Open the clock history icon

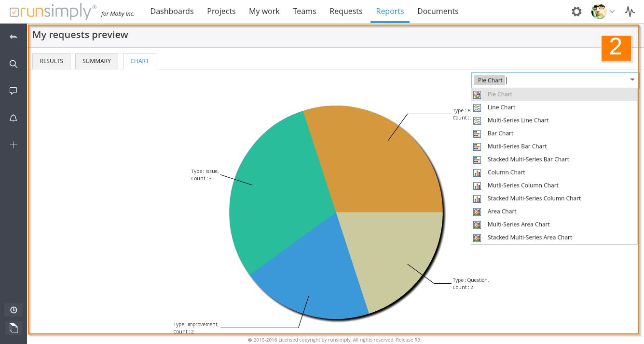click(x=14, y=310)
